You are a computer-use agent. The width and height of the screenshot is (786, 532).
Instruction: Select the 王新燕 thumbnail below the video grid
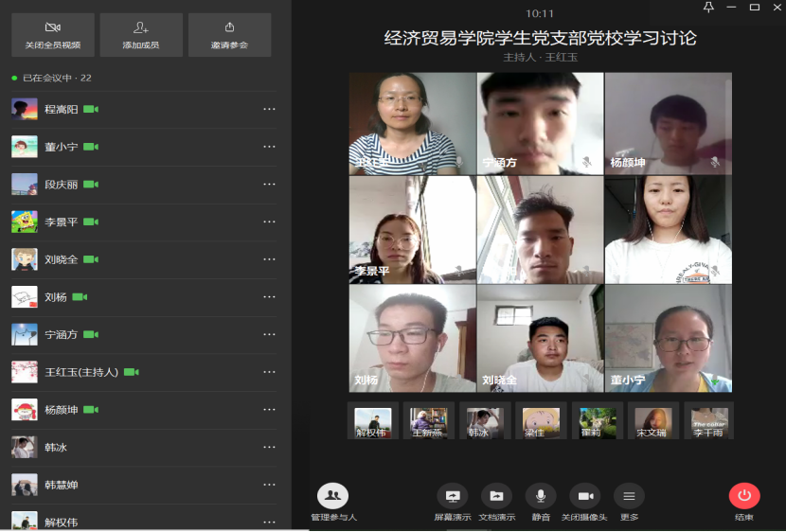(x=429, y=423)
